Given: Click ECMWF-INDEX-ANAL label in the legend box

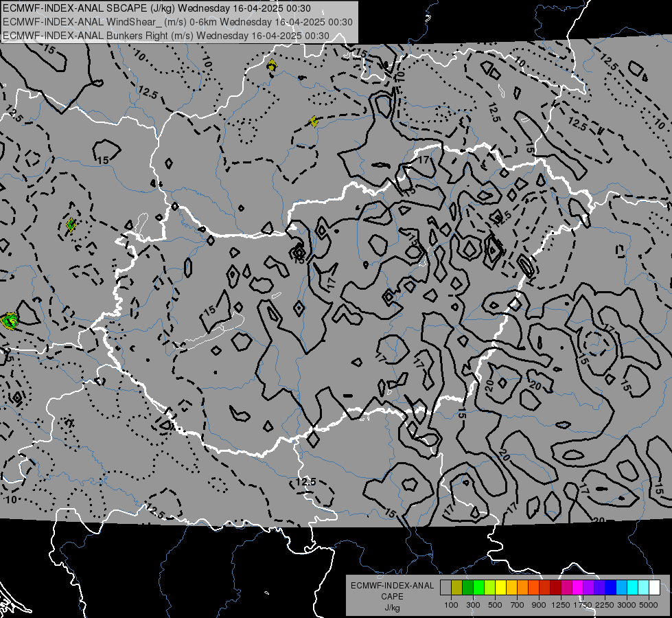Looking at the screenshot, I should point(393,586).
